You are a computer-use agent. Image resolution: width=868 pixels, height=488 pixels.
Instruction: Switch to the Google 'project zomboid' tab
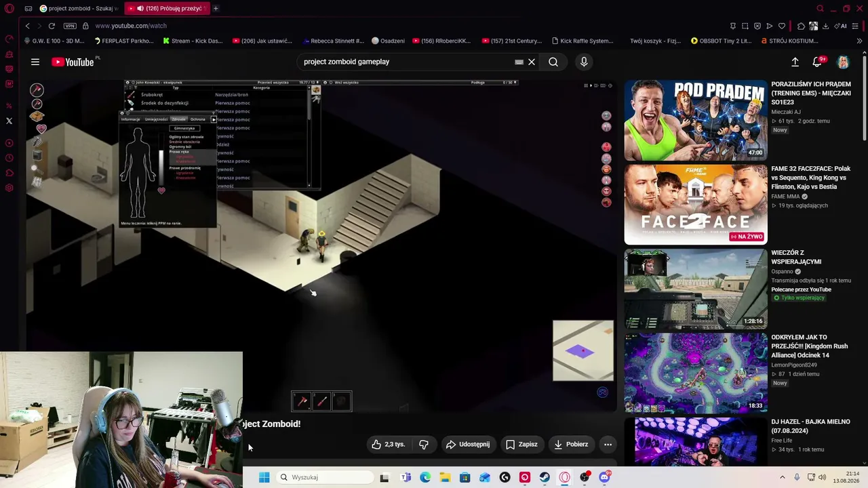(79, 8)
